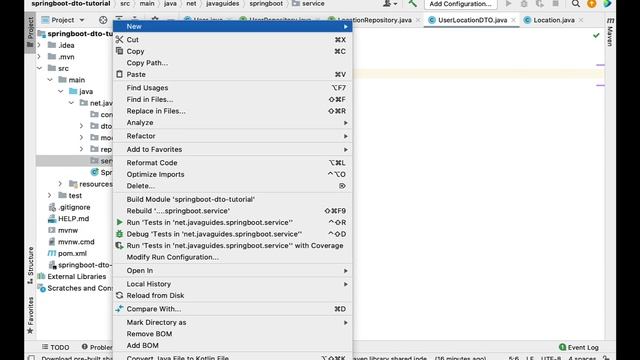
Task: Open the Local History submenu
Action: pos(233,284)
